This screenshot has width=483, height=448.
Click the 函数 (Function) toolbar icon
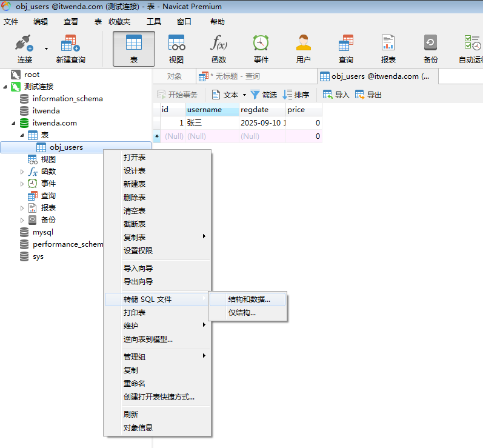coord(218,48)
